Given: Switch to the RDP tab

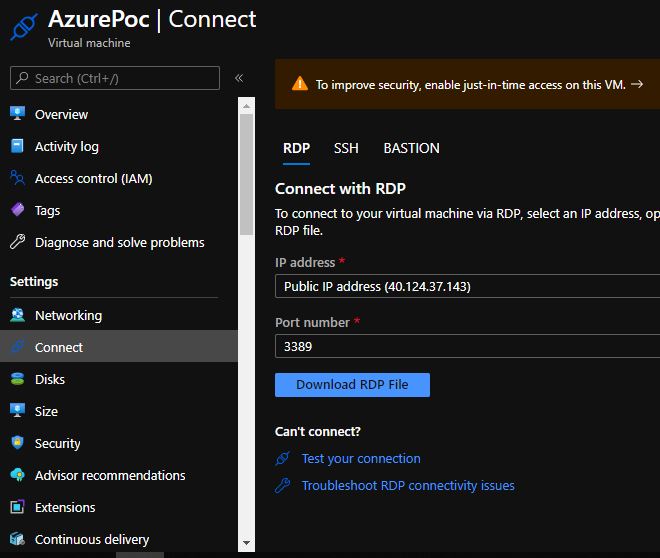Looking at the screenshot, I should tap(296, 148).
